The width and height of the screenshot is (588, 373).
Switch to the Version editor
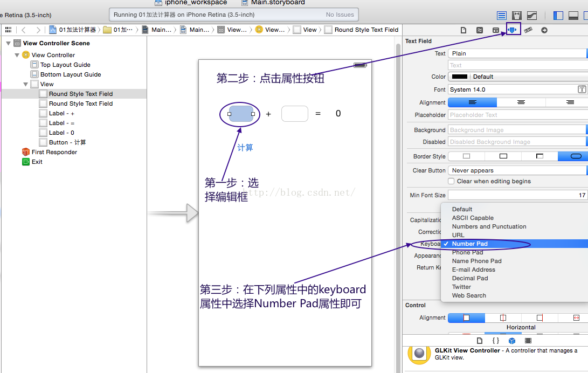point(532,16)
